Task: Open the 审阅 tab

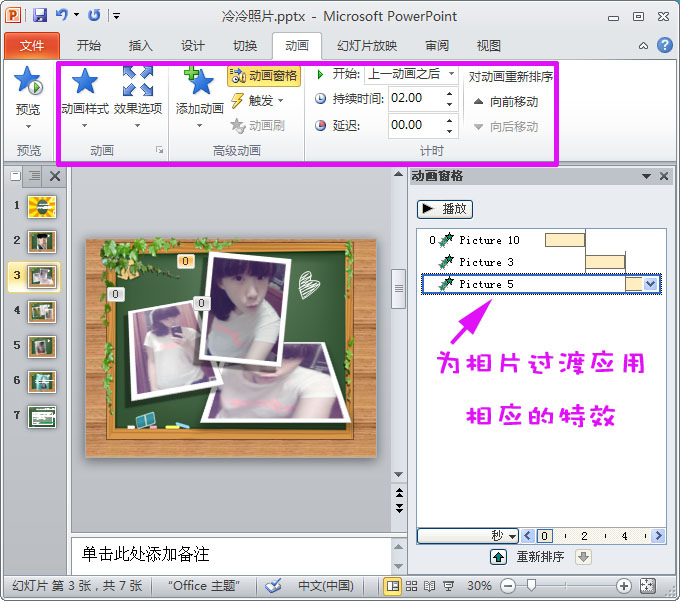Action: click(437, 46)
